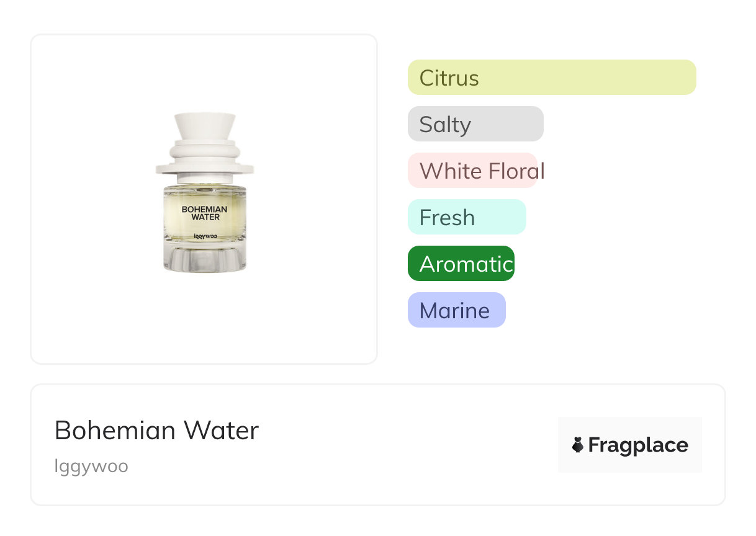Open the Bohemian Water title link
Viewport: 756px width, 536px height.
tap(156, 430)
